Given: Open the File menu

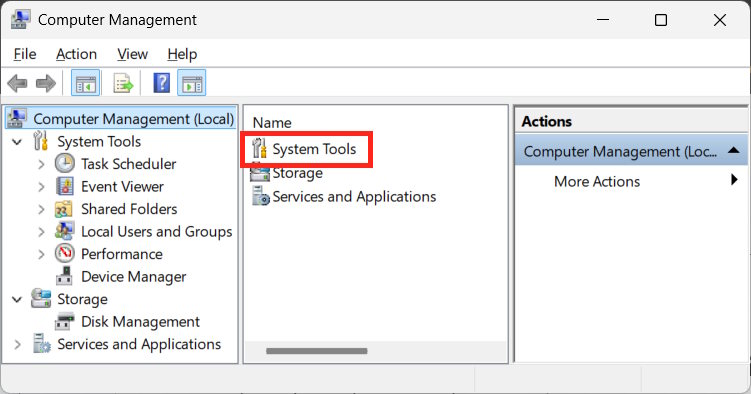Looking at the screenshot, I should pos(25,54).
